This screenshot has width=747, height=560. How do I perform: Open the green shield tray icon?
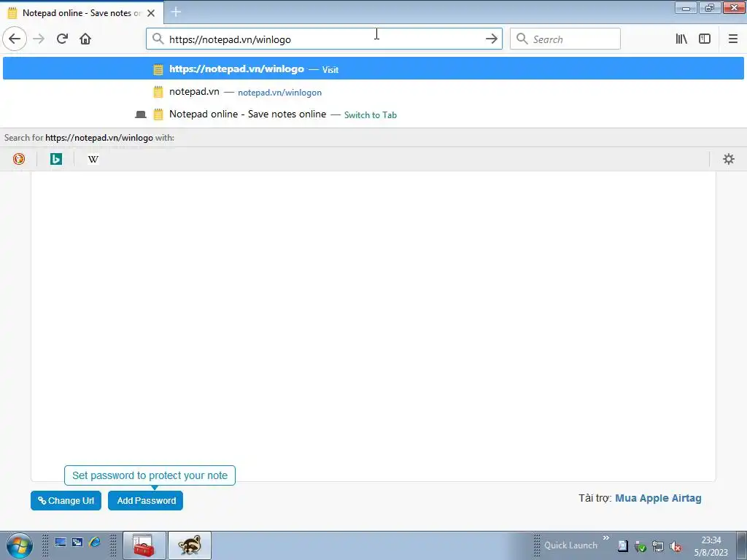(x=640, y=546)
